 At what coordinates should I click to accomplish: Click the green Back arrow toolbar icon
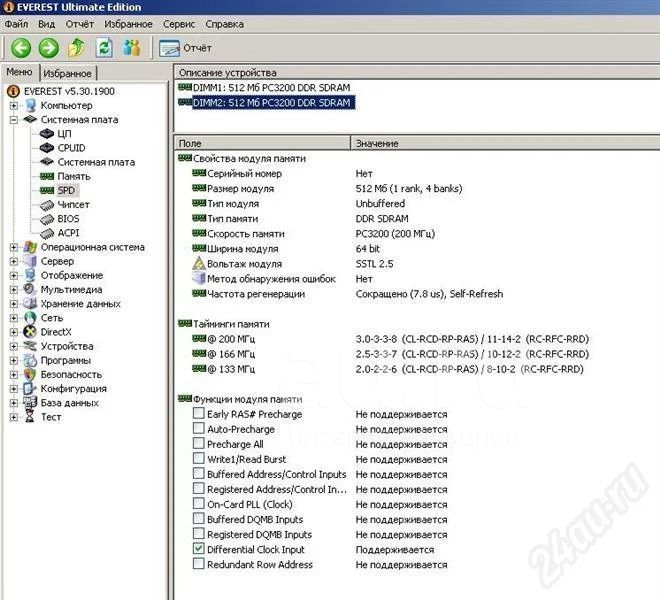point(21,48)
